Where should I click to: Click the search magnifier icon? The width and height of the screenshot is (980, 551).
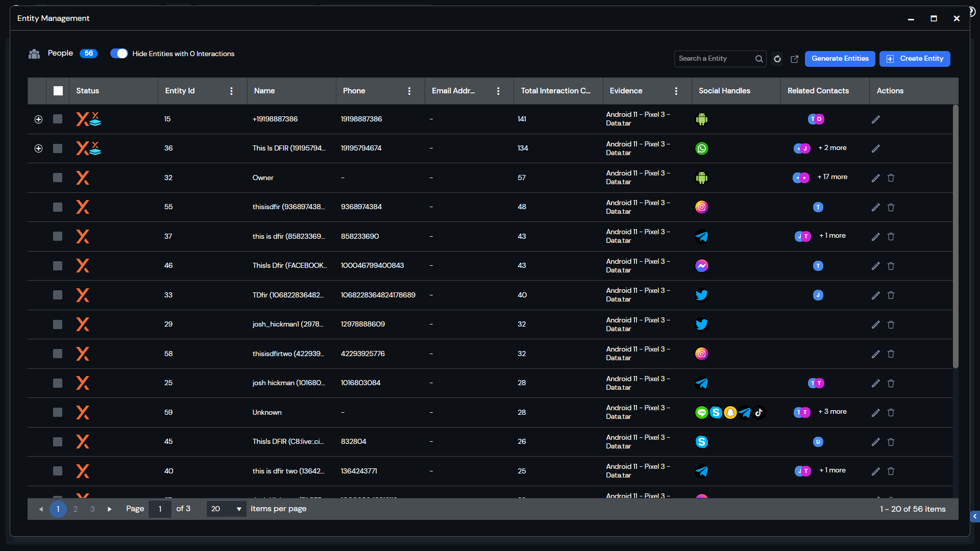(759, 59)
